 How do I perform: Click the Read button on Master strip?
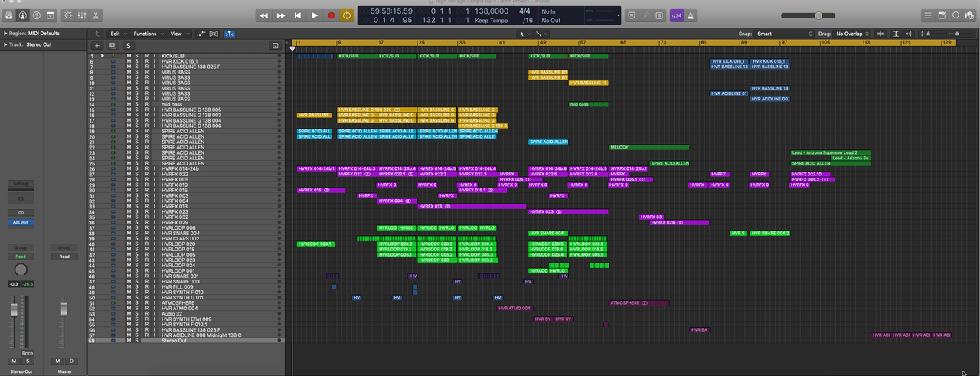(64, 257)
